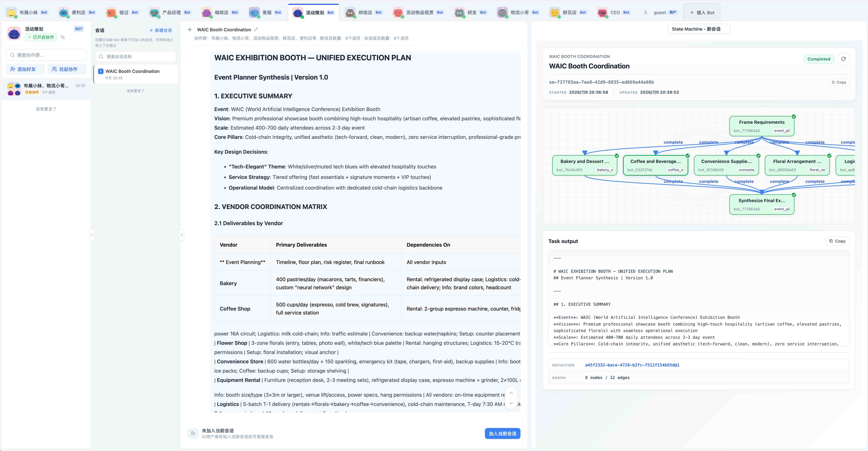
Task: Click the 烘焙店 bot avatar icon
Action: point(350,13)
